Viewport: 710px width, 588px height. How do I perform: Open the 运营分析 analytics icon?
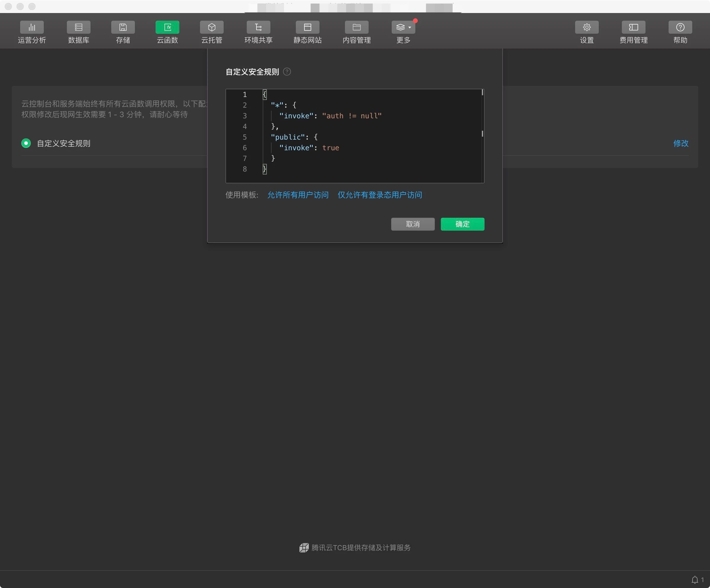click(32, 28)
